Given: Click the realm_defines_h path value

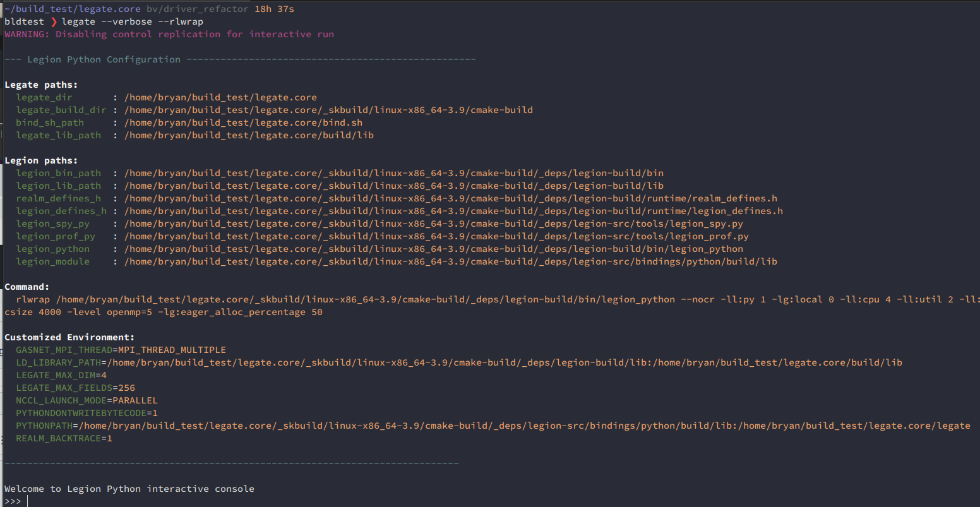Looking at the screenshot, I should pyautogui.click(x=451, y=198).
